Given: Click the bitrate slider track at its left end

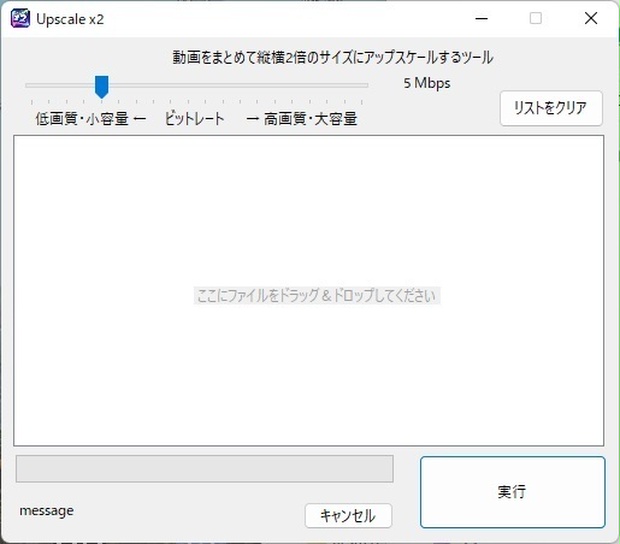Looking at the screenshot, I should click(28, 85).
